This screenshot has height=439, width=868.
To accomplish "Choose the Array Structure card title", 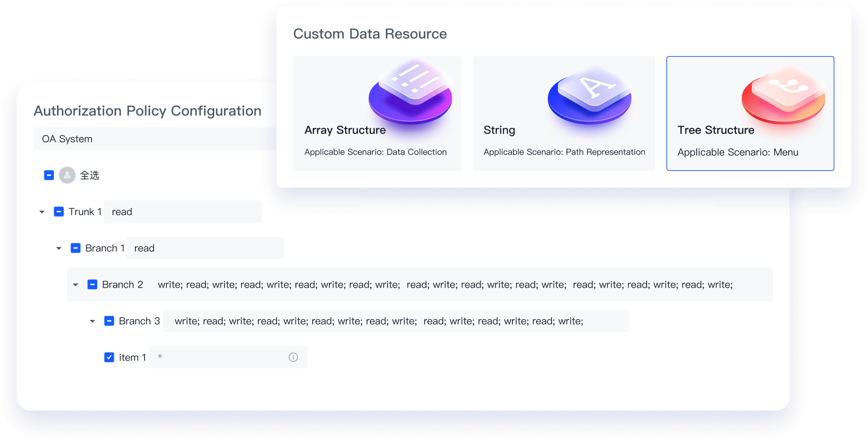I will 345,130.
